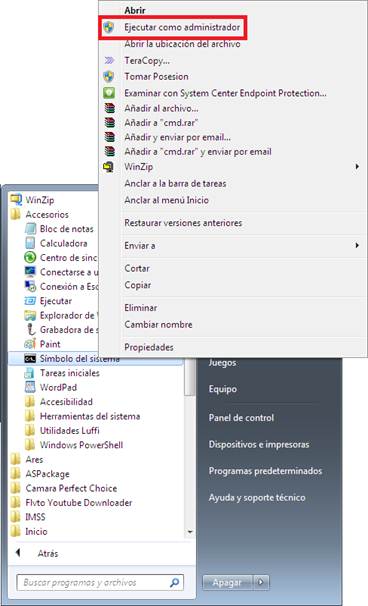The height and width of the screenshot is (606, 368).
Task: Click the Buscar programas y archivos field
Action: click(100, 582)
